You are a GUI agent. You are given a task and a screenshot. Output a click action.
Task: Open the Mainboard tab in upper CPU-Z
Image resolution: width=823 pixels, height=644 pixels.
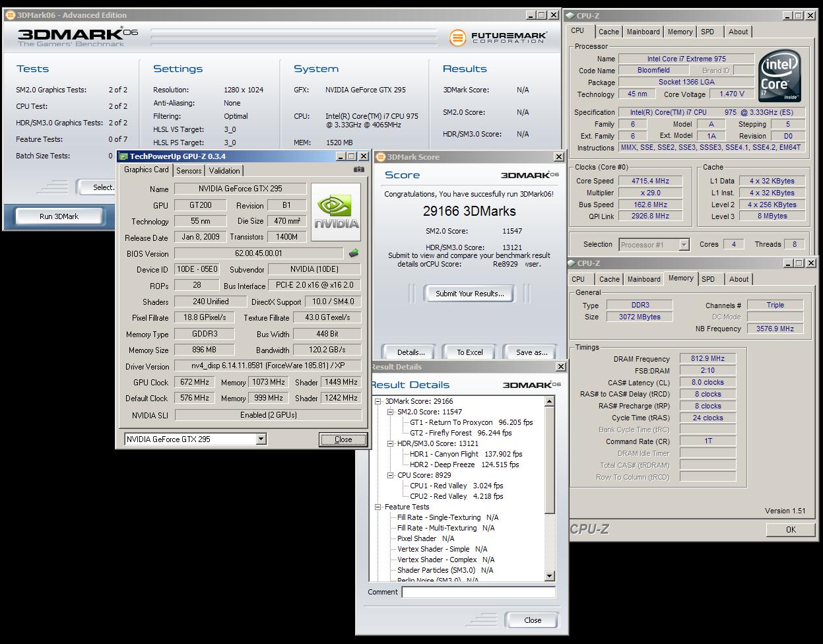[x=643, y=32]
